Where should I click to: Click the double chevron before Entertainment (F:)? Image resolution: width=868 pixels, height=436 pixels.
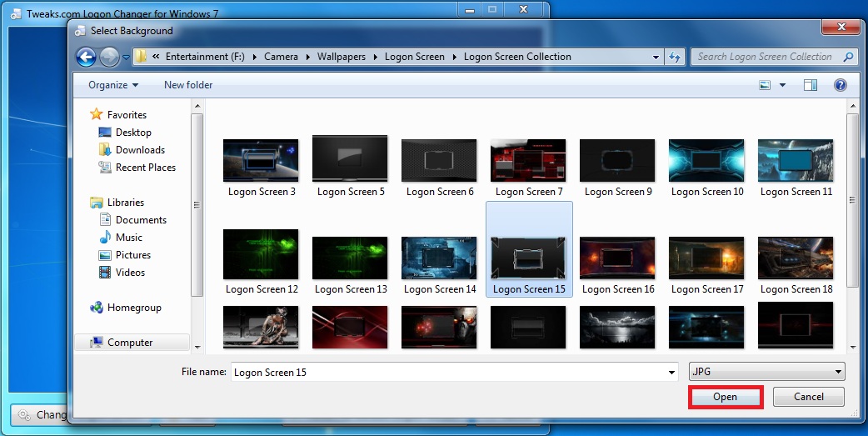pyautogui.click(x=156, y=57)
